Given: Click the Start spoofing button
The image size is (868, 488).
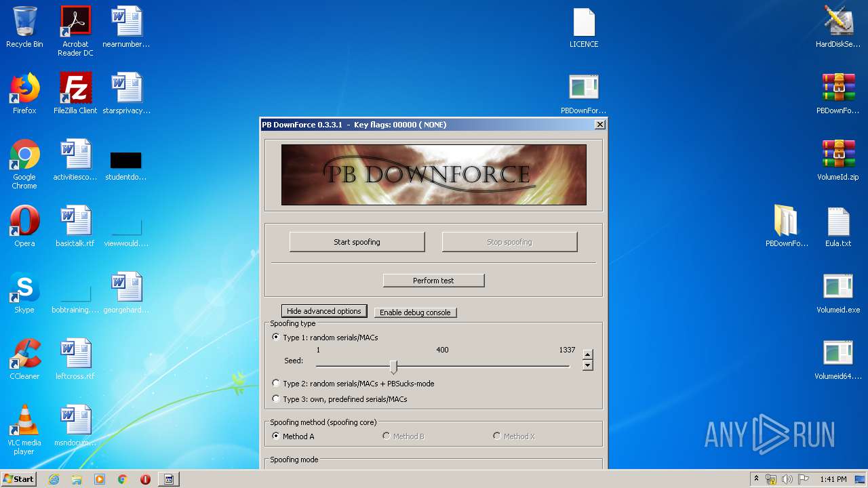Looking at the screenshot, I should (x=357, y=242).
